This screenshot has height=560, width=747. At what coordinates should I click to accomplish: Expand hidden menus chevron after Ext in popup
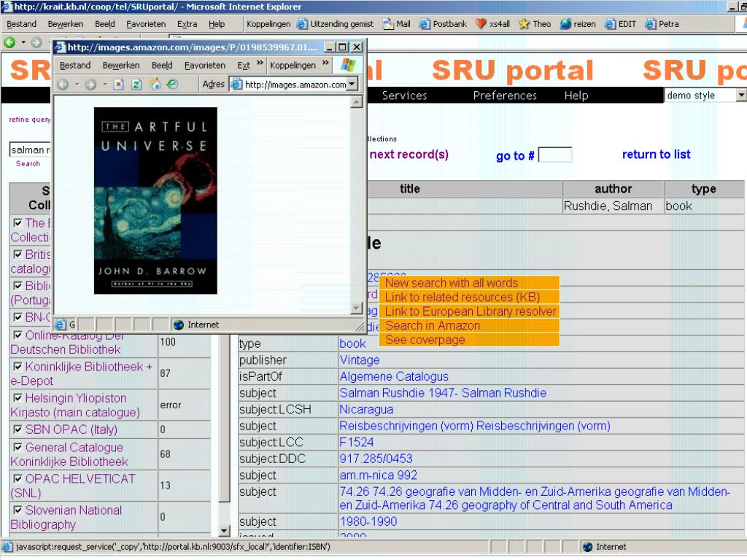(260, 63)
